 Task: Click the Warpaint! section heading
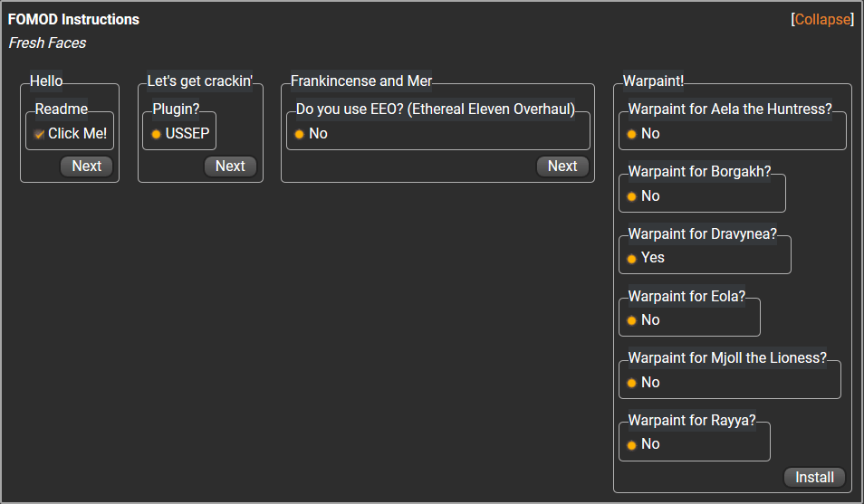(x=653, y=81)
